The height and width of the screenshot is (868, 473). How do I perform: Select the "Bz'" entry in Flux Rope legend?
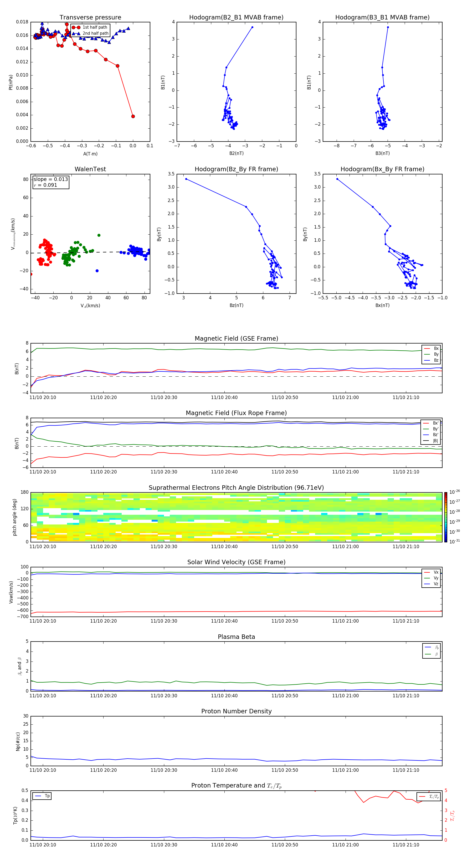(x=431, y=435)
